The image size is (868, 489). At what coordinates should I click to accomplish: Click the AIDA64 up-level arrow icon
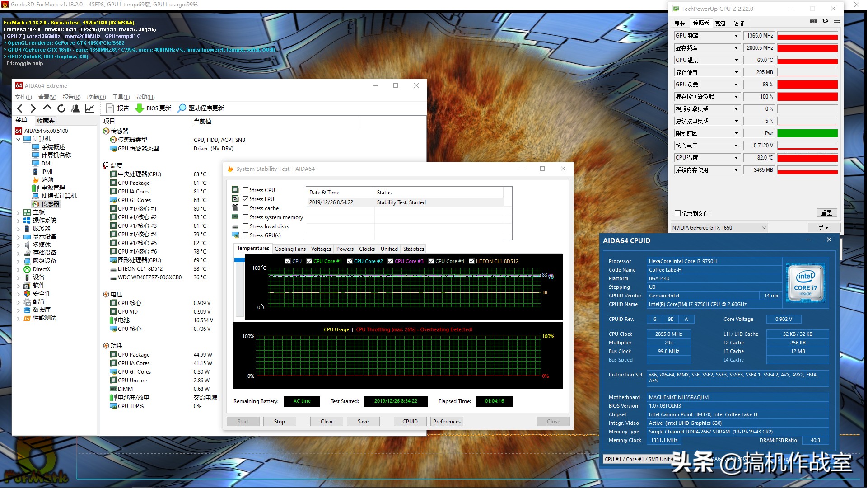point(47,108)
